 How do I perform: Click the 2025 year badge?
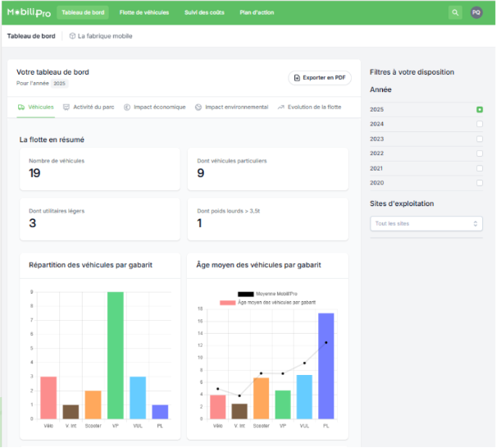(x=60, y=83)
